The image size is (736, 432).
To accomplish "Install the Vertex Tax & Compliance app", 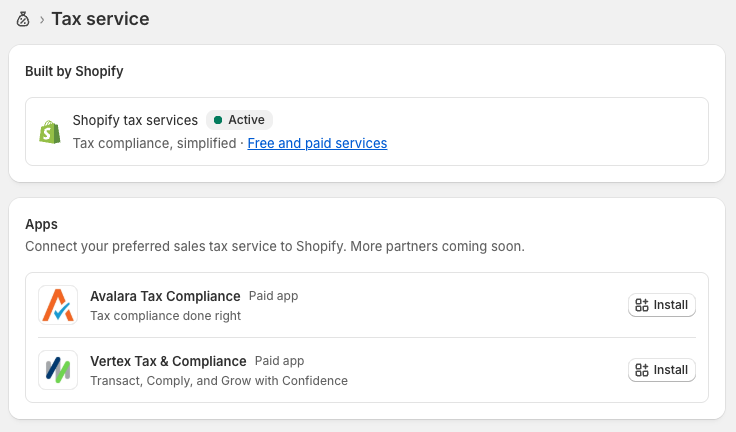I will pyautogui.click(x=661, y=370).
